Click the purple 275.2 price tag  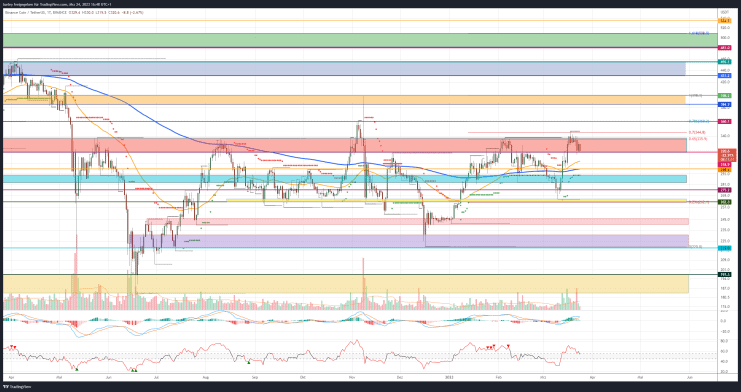(x=724, y=190)
